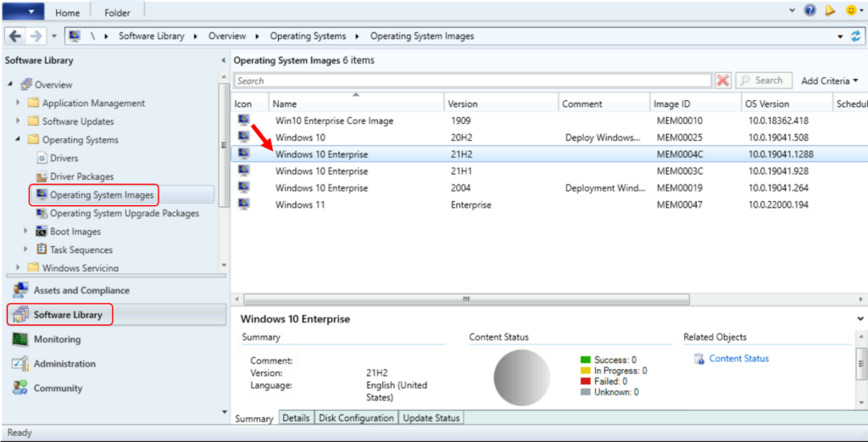Click the Back navigation arrow

[x=15, y=36]
